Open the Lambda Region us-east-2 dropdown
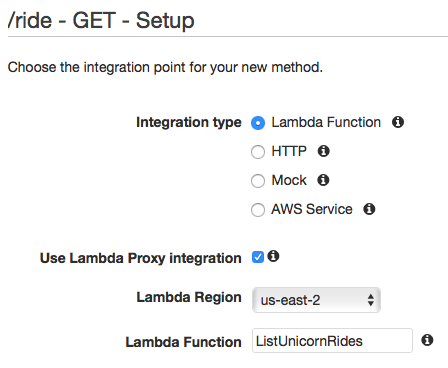The width and height of the screenshot is (448, 368). pyautogui.click(x=316, y=300)
